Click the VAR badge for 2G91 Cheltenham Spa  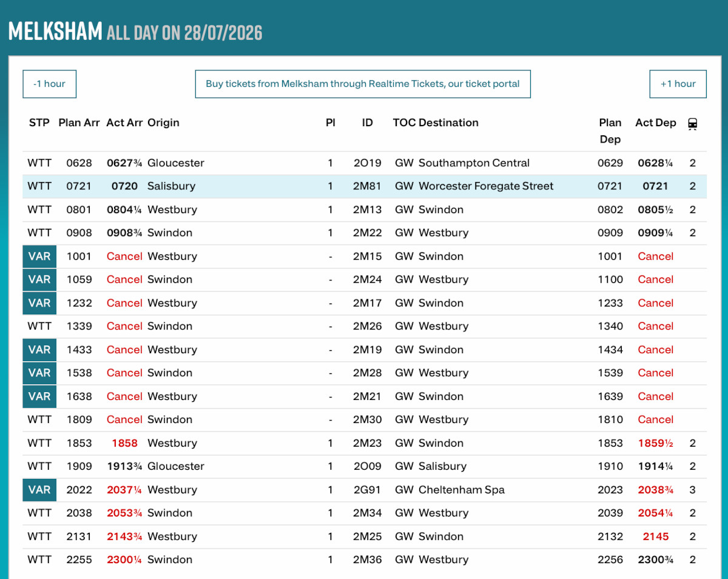coord(39,490)
